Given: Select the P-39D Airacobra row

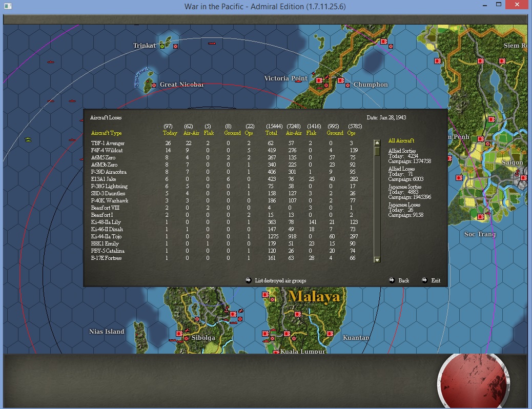Looking at the screenshot, I should 224,172.
